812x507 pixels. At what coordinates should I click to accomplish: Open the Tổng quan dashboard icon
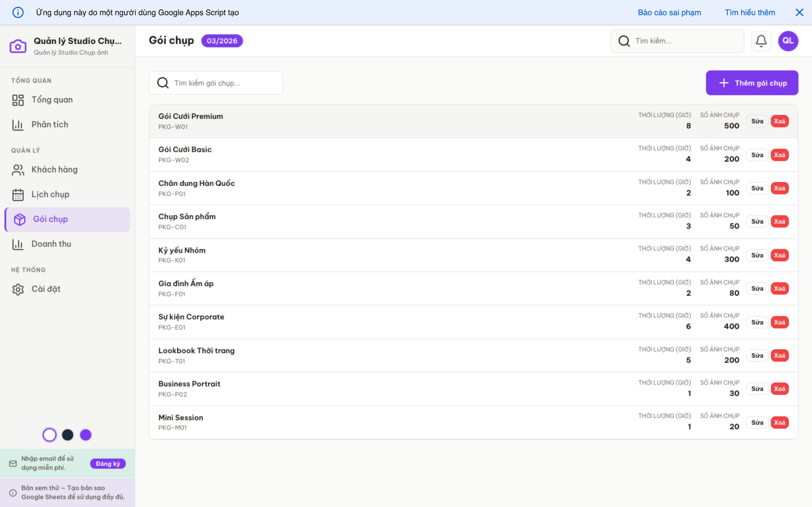pyautogui.click(x=17, y=100)
